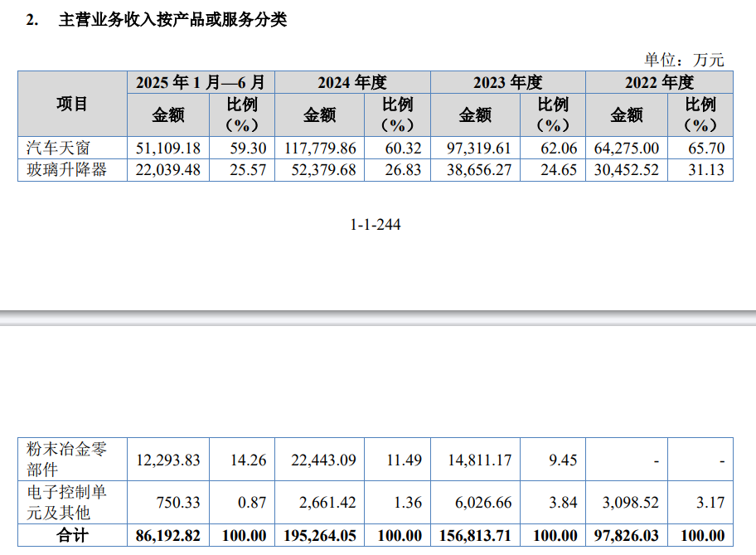Image resolution: width=756 pixels, height=555 pixels.
Task: Click the total amount 195,264.05
Action: pyautogui.click(x=319, y=536)
